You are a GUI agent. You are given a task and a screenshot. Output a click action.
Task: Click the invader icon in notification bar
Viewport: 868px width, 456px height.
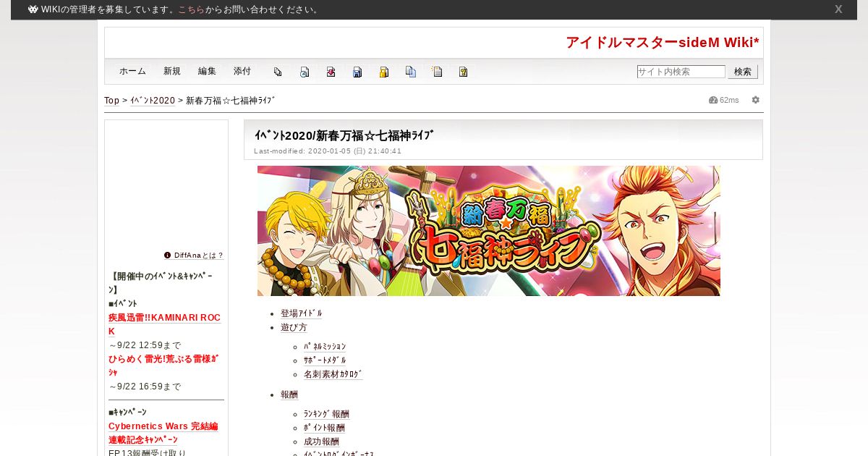(x=33, y=9)
